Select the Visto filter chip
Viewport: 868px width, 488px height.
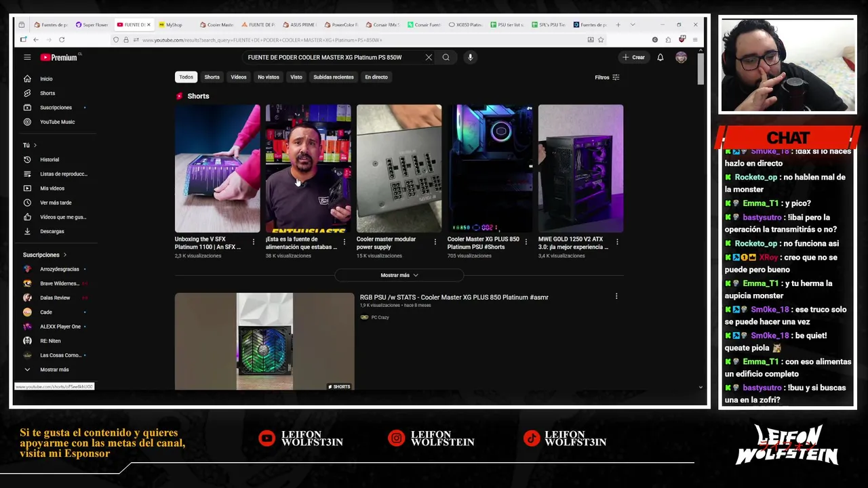tap(296, 77)
